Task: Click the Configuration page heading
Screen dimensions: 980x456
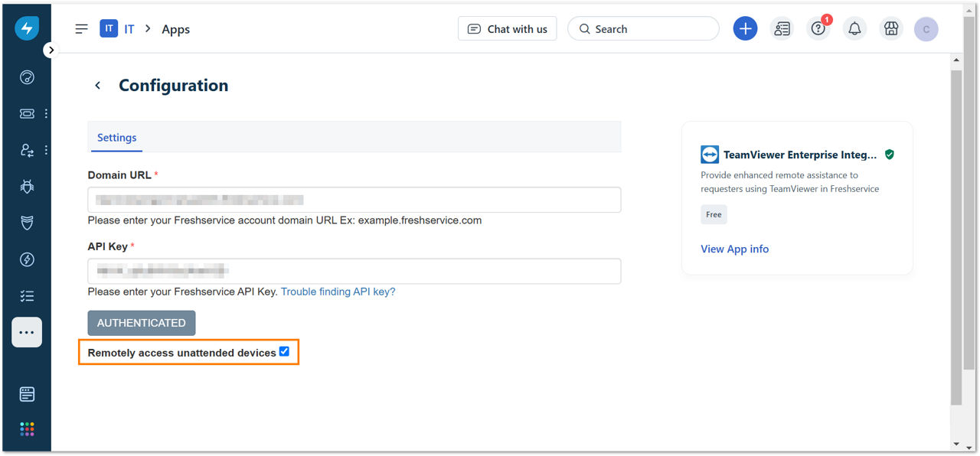Action: point(174,86)
